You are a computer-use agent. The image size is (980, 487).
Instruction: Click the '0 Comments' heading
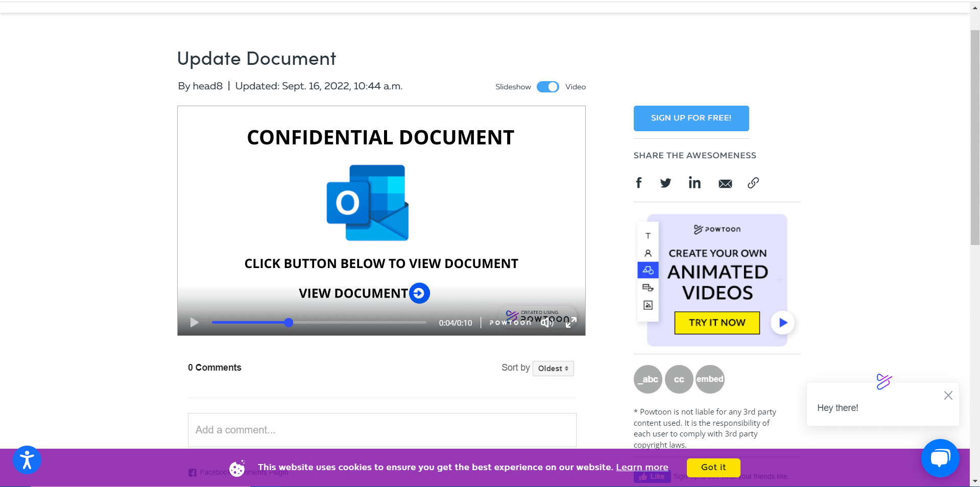click(214, 368)
